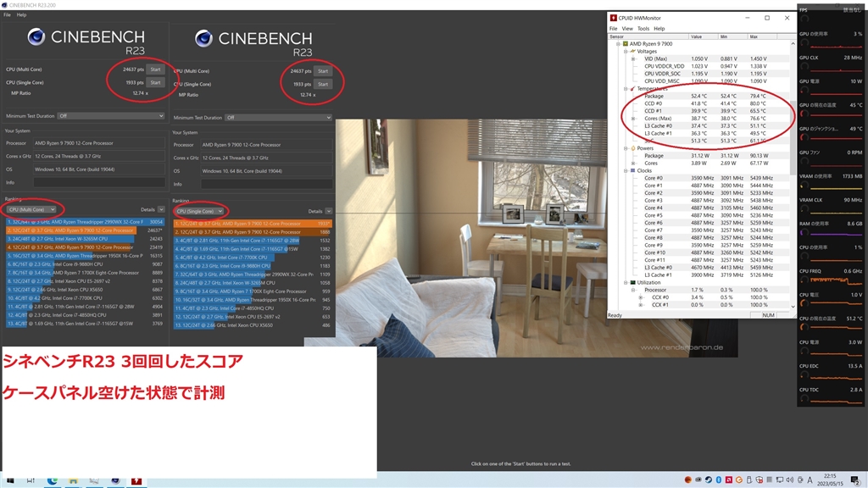
Task: Open the CPU (Multi Core) ranking dropdown
Action: click(x=31, y=210)
